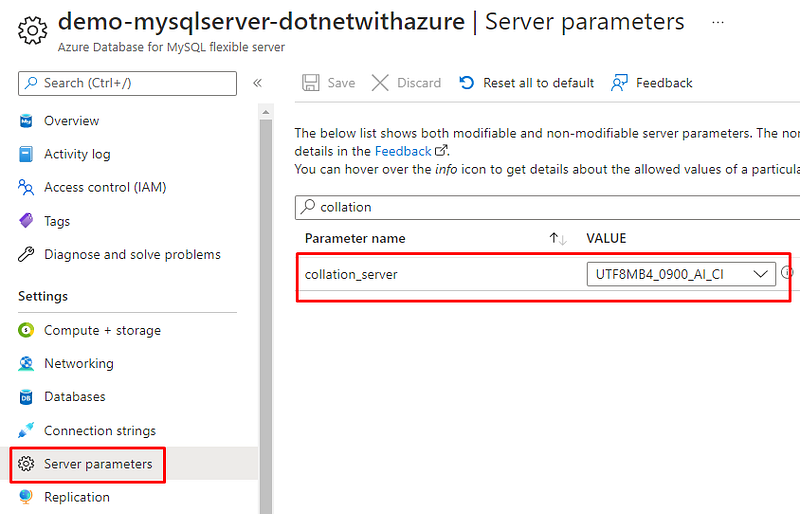Click the collation parameter filter field
Screen dimensions: 800x514
[x=547, y=207]
